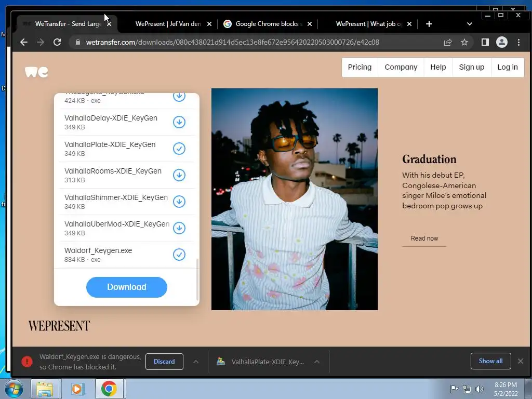
Task: Click the taskbar clock showing 8:26 PM
Action: [x=506, y=389]
